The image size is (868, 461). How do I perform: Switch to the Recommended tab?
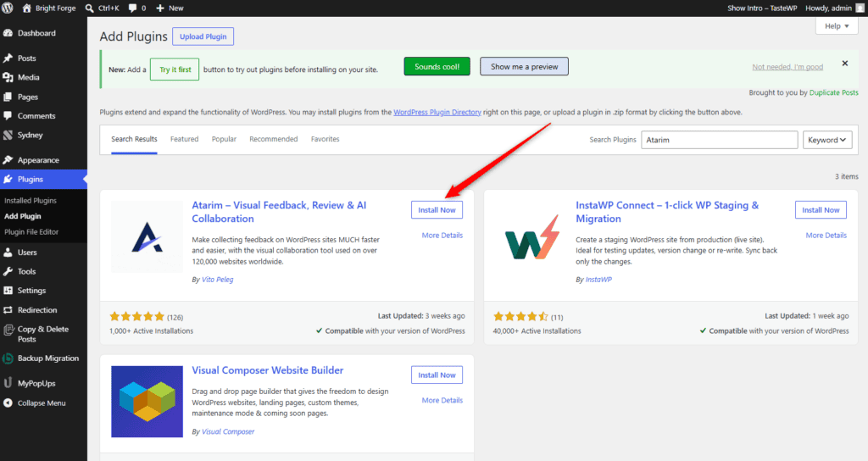(274, 139)
